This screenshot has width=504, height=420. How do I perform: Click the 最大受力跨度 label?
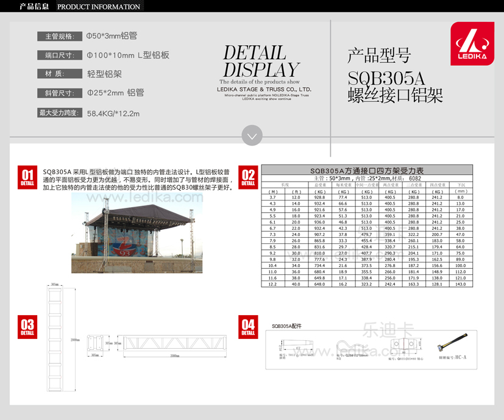(60, 113)
